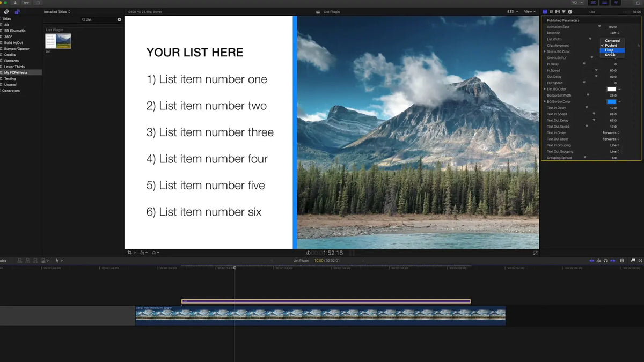Screen dimensions: 644x362
Task: Select the Lower Thirds category
Action: point(14,67)
